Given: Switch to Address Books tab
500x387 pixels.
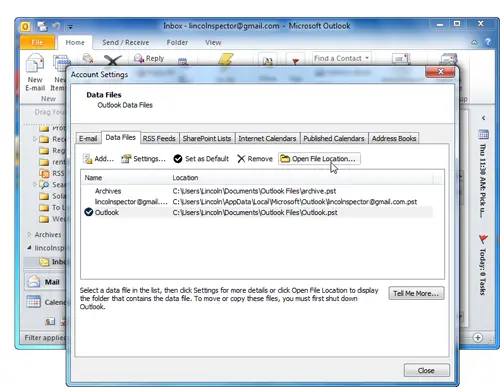Looking at the screenshot, I should pyautogui.click(x=394, y=139).
